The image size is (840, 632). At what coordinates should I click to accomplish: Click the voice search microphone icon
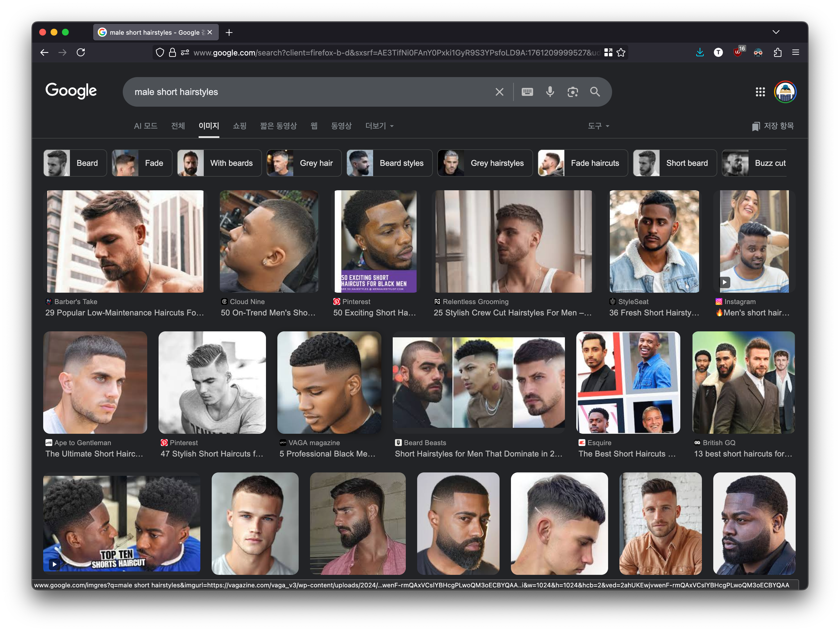(x=550, y=92)
